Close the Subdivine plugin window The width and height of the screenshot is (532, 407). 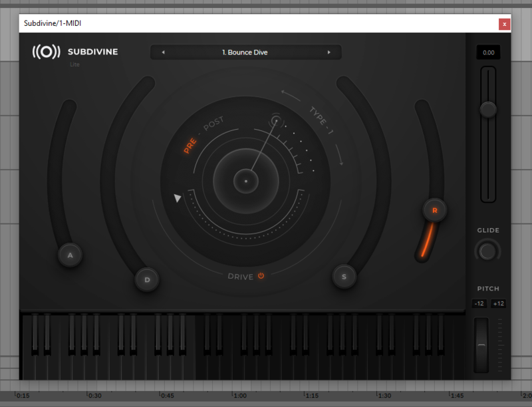click(x=505, y=24)
